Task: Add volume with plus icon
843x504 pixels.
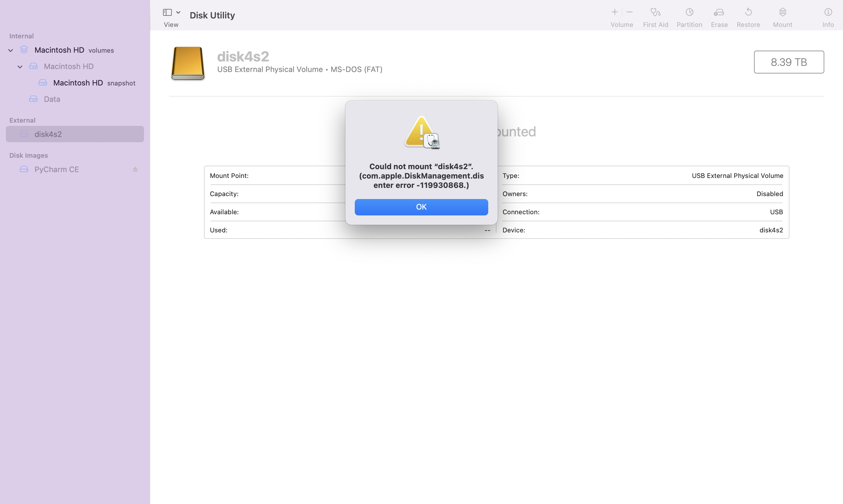Action: click(x=614, y=12)
